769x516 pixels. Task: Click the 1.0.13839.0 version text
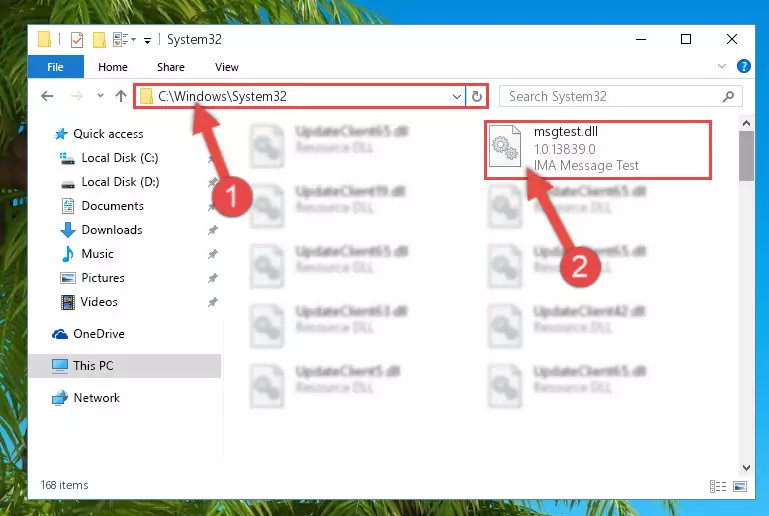[564, 149]
